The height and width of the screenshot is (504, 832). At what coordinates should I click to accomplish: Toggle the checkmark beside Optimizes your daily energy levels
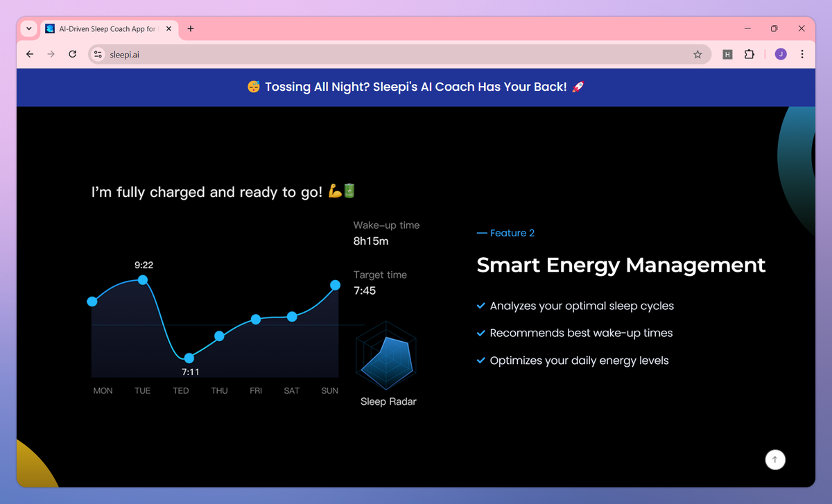click(x=480, y=360)
